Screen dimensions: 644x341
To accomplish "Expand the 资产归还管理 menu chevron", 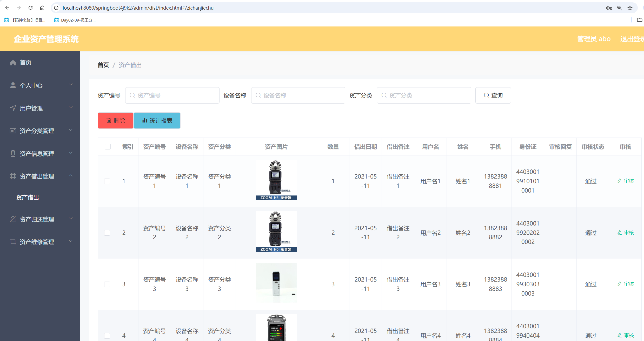I will (x=71, y=218).
